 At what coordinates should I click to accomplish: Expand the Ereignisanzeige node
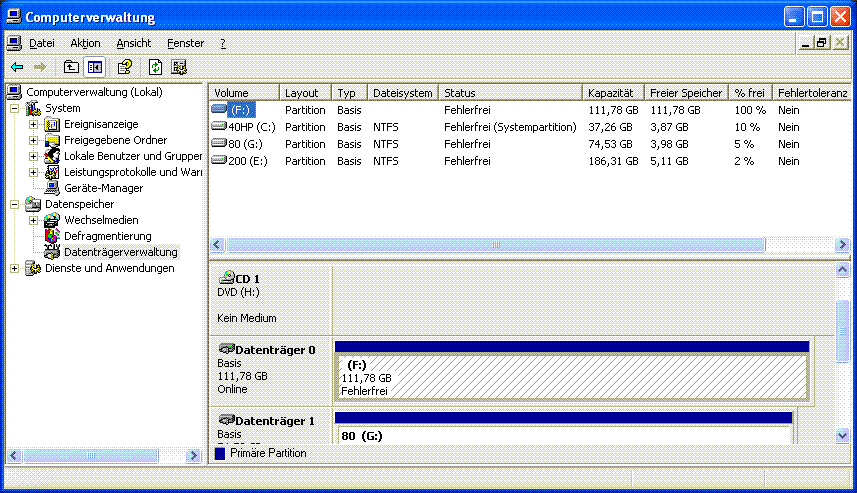33,125
